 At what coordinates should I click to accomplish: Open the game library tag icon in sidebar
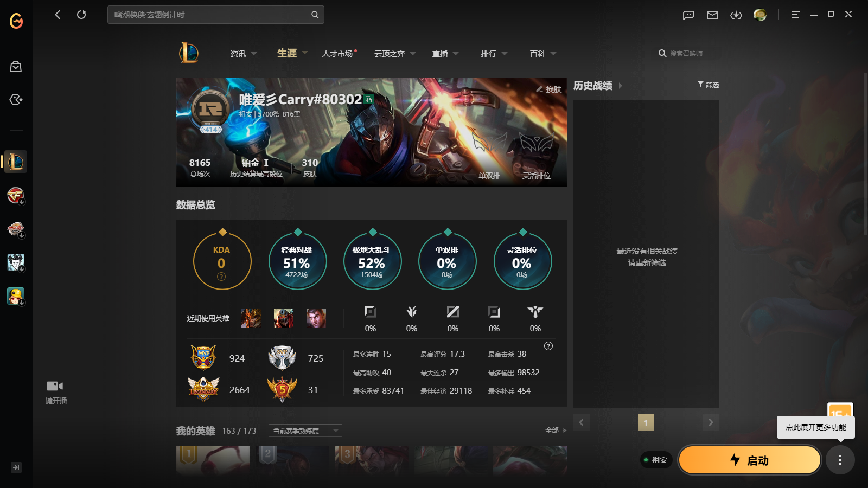pyautogui.click(x=16, y=100)
